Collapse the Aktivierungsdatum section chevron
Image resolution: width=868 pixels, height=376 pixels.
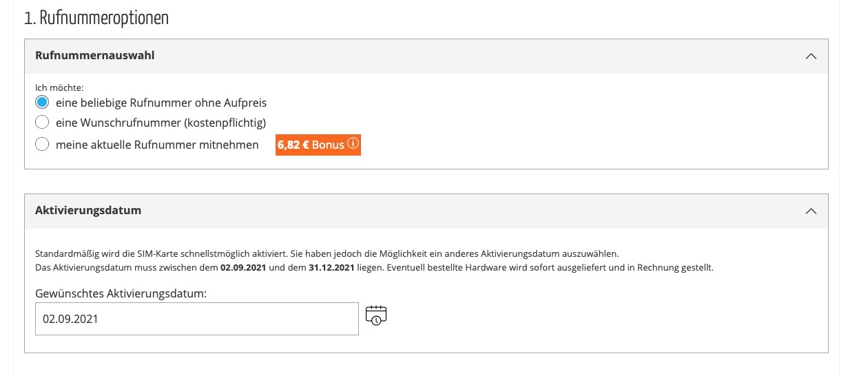tap(811, 211)
